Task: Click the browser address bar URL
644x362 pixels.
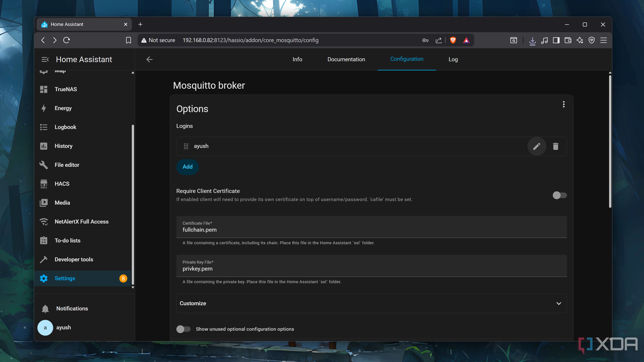Action: tap(251, 40)
